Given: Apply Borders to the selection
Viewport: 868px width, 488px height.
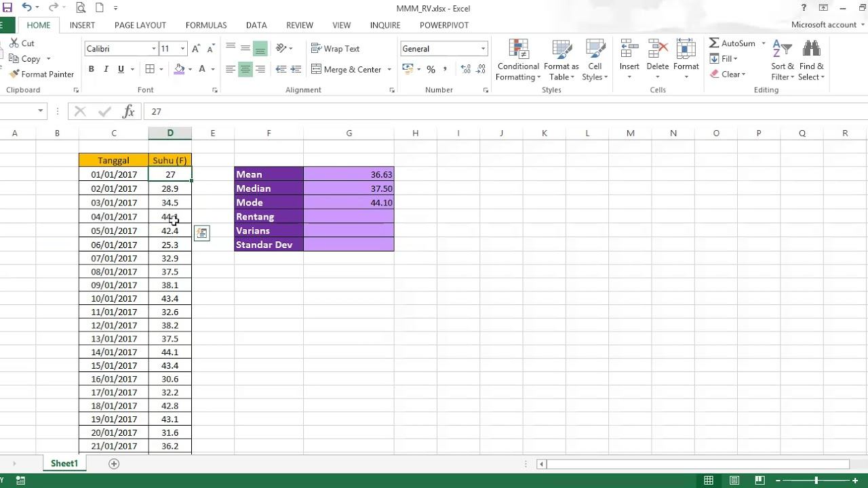Looking at the screenshot, I should [x=150, y=69].
